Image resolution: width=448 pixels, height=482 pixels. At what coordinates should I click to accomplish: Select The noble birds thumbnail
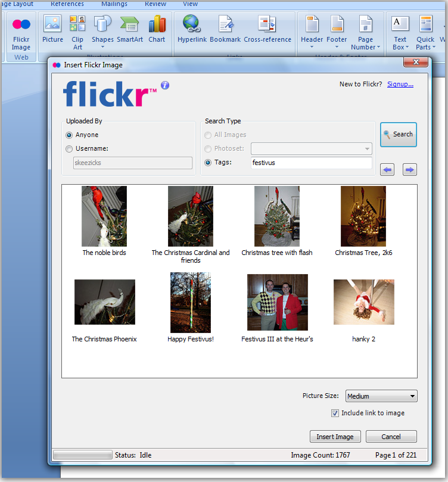tap(104, 216)
